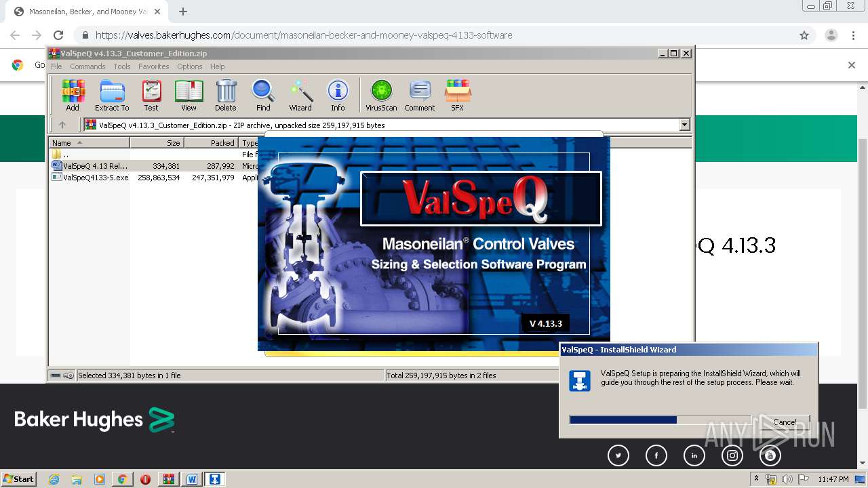868x488 pixels.
Task: Click the 11:47 PM system clock
Action: pyautogui.click(x=833, y=479)
